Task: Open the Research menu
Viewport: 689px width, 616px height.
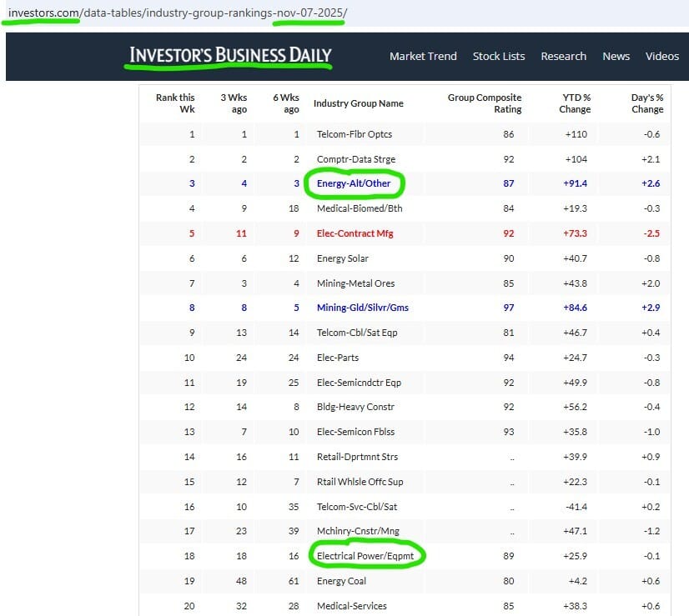Action: tap(563, 56)
